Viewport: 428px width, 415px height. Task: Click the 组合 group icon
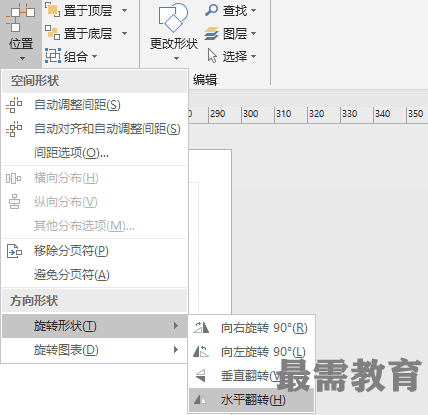tap(53, 56)
